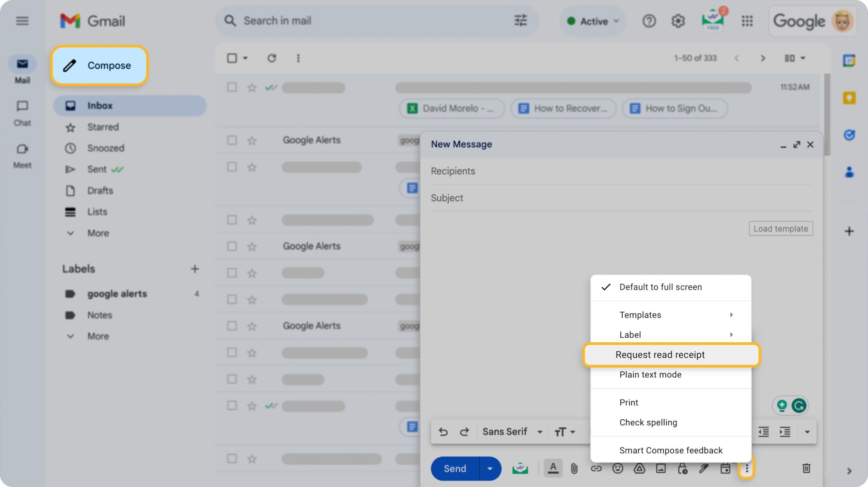Insert files using Google Drive
The height and width of the screenshot is (487, 868).
pos(640,468)
